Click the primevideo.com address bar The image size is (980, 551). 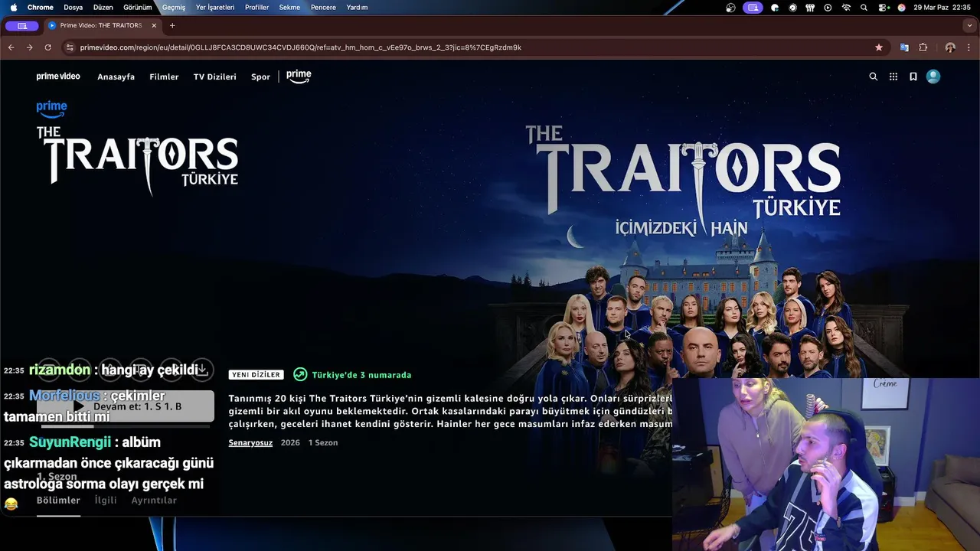point(475,47)
